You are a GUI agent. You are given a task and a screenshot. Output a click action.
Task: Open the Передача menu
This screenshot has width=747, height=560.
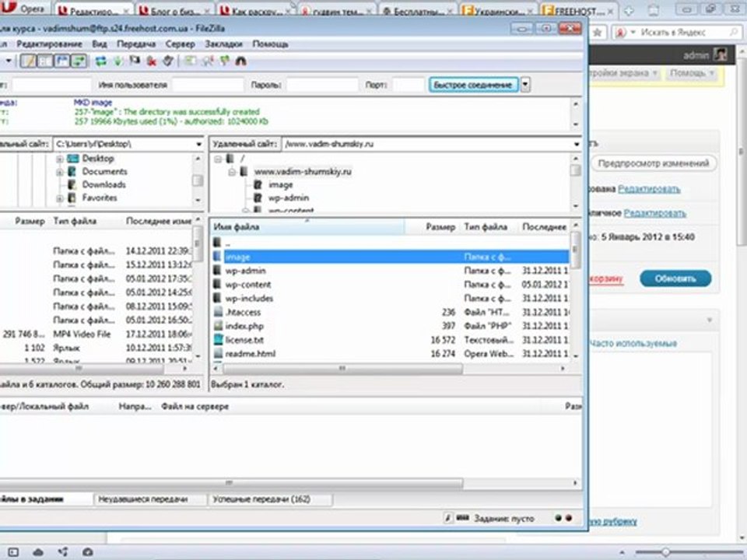tap(136, 44)
